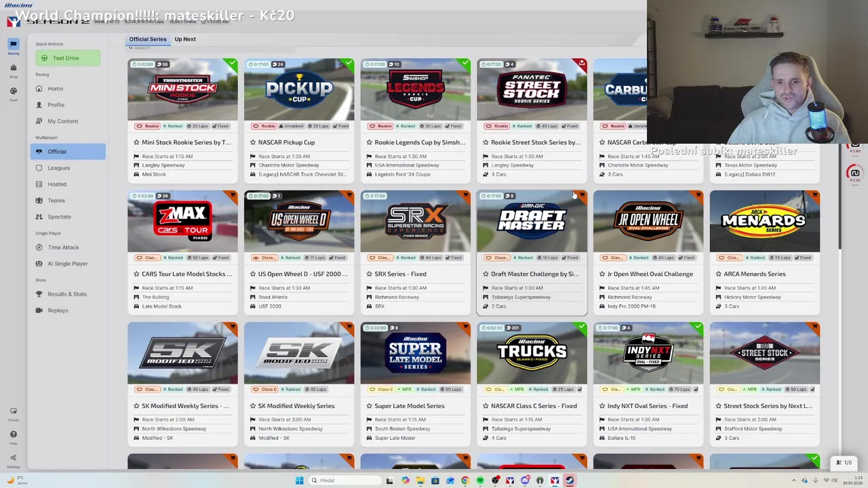Open Draft Master series thumbnail
Viewport: 868px width, 488px height.
click(x=532, y=221)
